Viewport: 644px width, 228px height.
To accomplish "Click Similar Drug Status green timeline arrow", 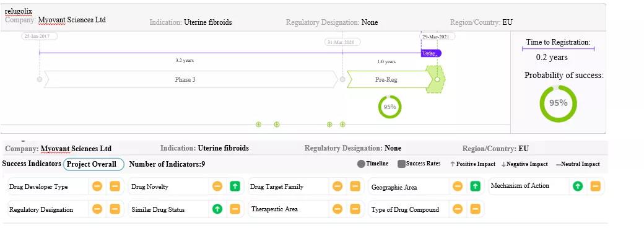I will (x=217, y=209).
